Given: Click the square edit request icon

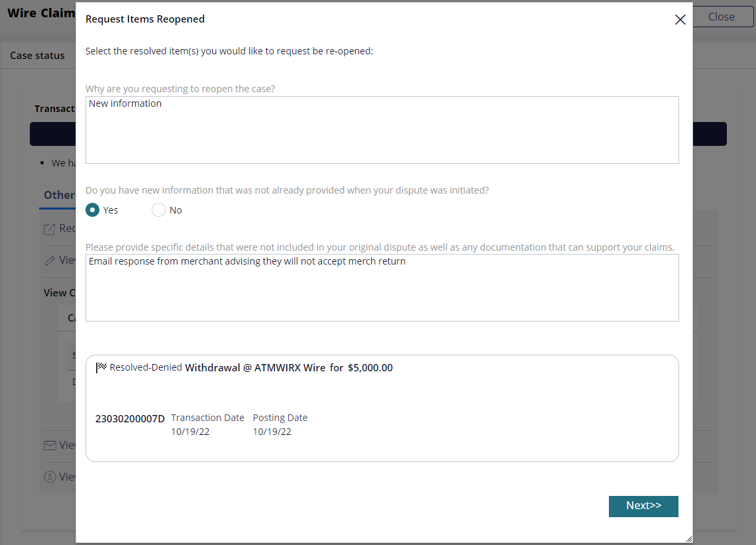Looking at the screenshot, I should pyautogui.click(x=50, y=229).
